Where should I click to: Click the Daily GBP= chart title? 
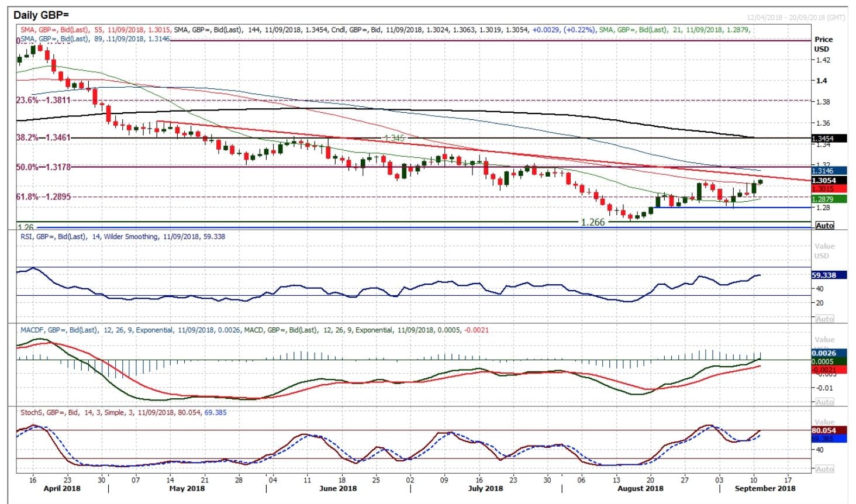(41, 15)
